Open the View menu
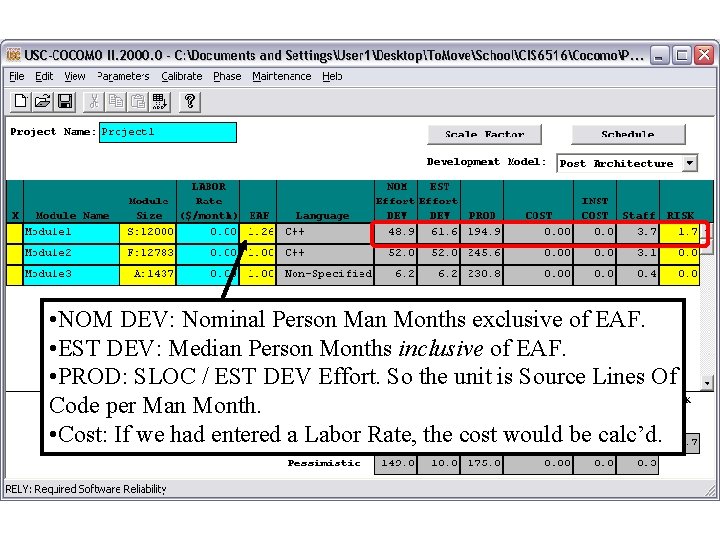This screenshot has height=540, width=720. pos(74,76)
